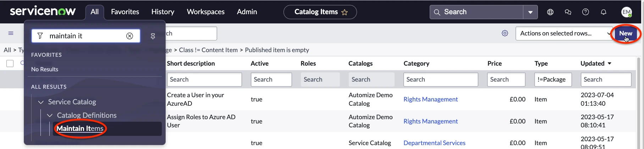Open the list personalize gear icon
Image resolution: width=644 pixels, height=149 pixels.
click(x=505, y=33)
